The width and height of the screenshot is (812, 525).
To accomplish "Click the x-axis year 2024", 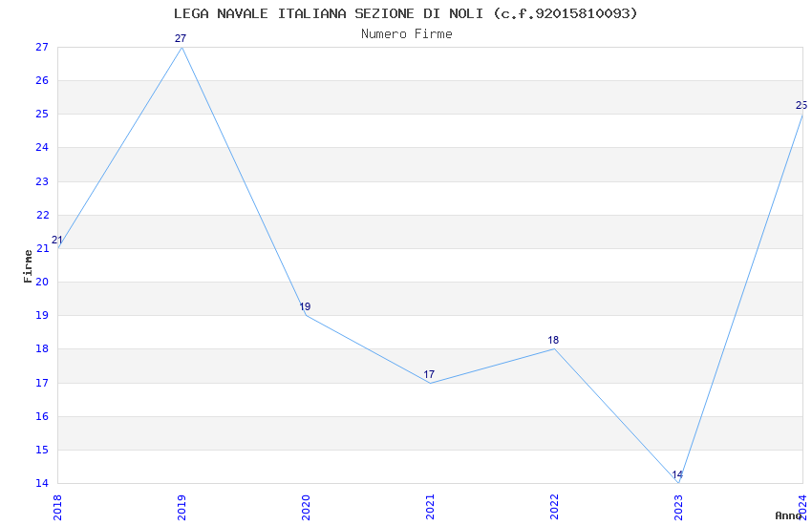I will point(803,507).
